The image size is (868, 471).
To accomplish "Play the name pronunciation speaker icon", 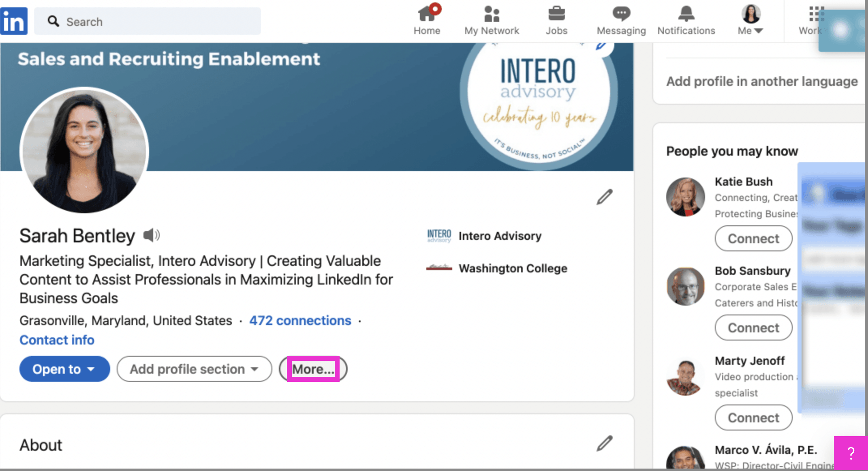I will point(152,235).
